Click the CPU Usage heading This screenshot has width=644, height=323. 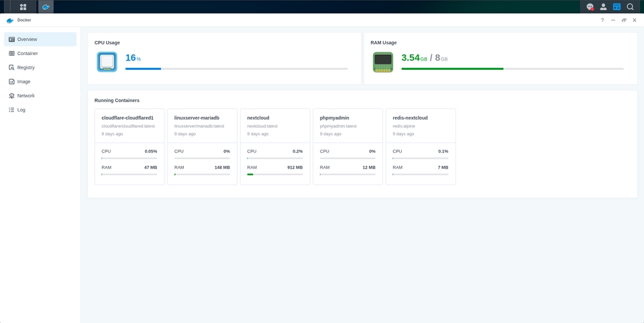click(107, 43)
